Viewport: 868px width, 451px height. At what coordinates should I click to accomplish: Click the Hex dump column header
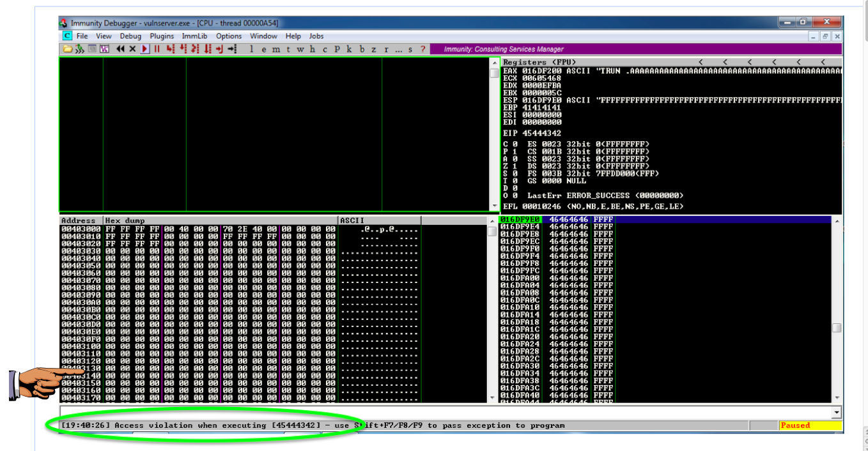point(221,220)
